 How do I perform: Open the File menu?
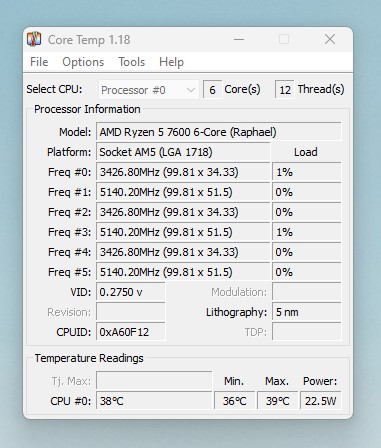pos(39,62)
